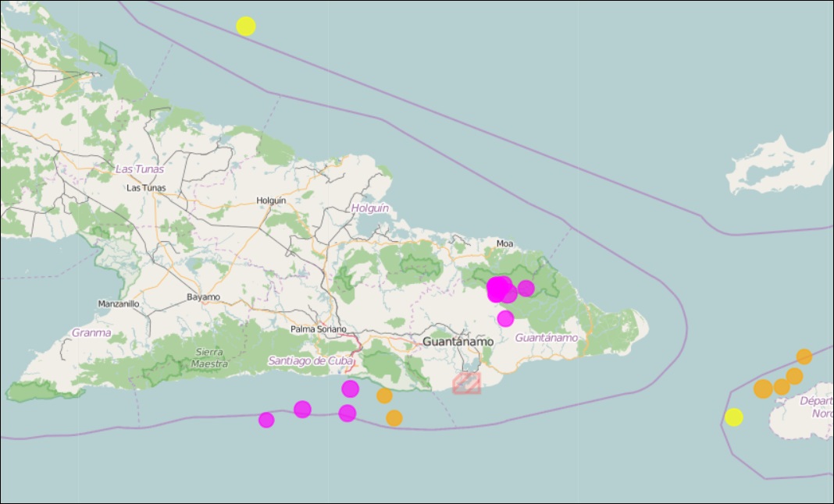
Task: Click the leftmost orange marker near Haiti
Action: click(x=763, y=389)
